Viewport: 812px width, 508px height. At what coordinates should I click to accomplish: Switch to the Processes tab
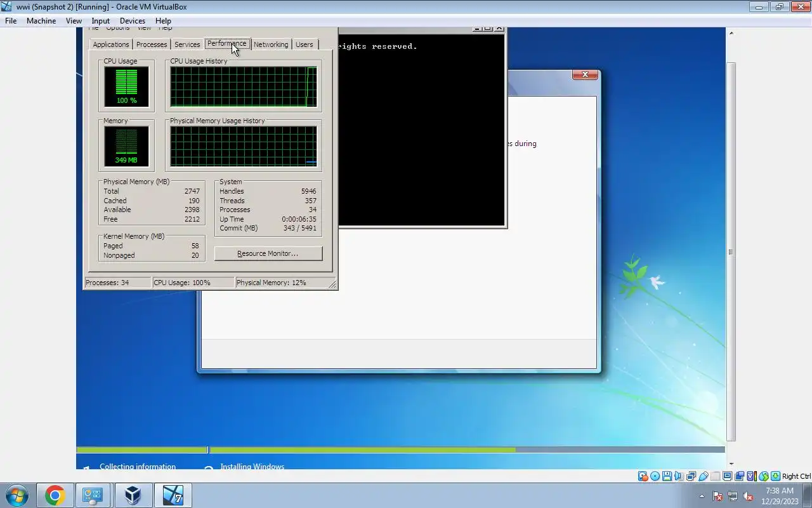point(152,44)
